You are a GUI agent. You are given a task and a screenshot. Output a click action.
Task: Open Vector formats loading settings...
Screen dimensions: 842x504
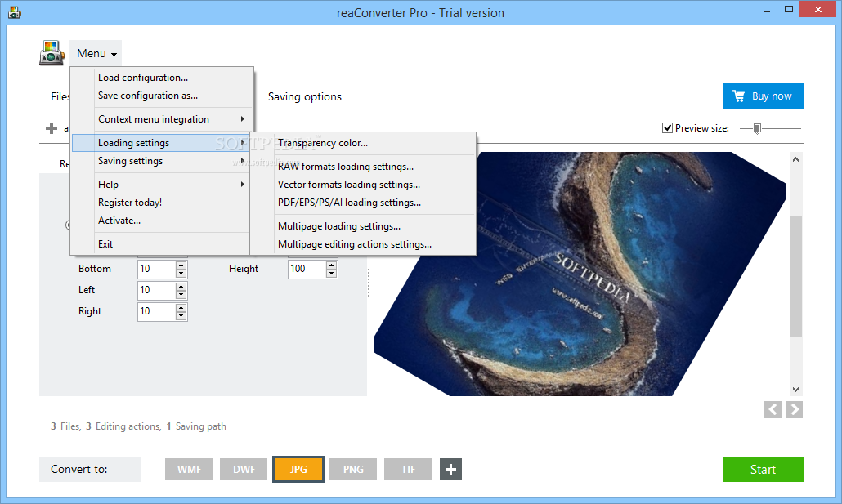pos(364,185)
